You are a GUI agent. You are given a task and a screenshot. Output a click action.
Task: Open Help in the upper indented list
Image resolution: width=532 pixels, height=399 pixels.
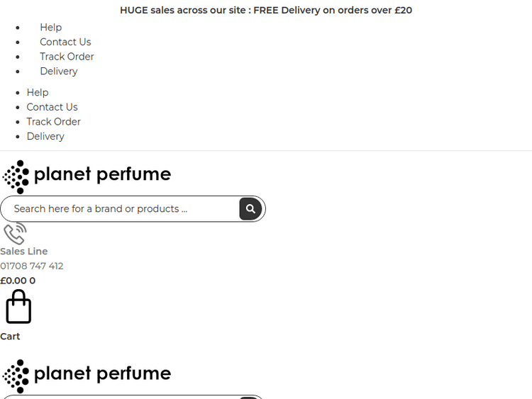click(x=50, y=27)
